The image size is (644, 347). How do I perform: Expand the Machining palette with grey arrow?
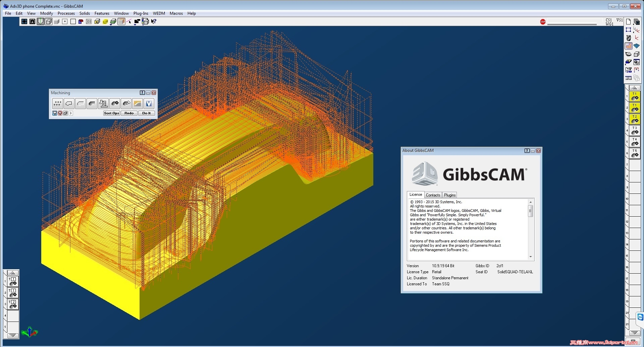pos(71,113)
